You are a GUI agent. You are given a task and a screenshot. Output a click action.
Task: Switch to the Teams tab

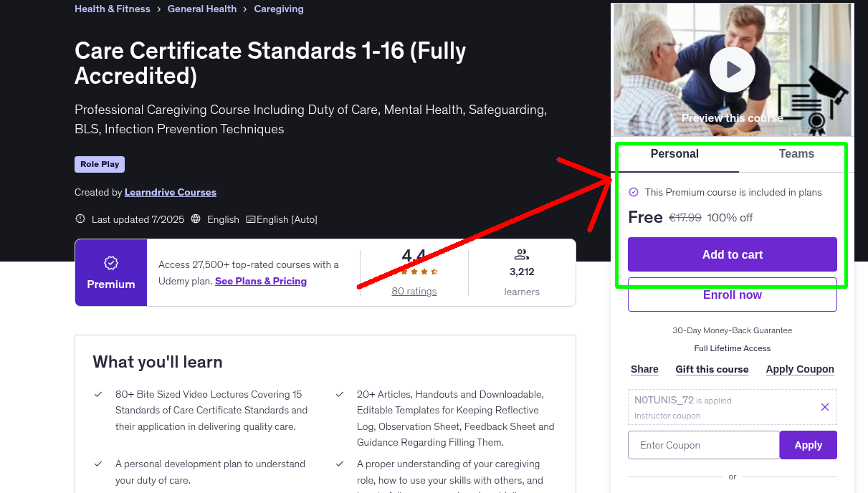pos(796,154)
